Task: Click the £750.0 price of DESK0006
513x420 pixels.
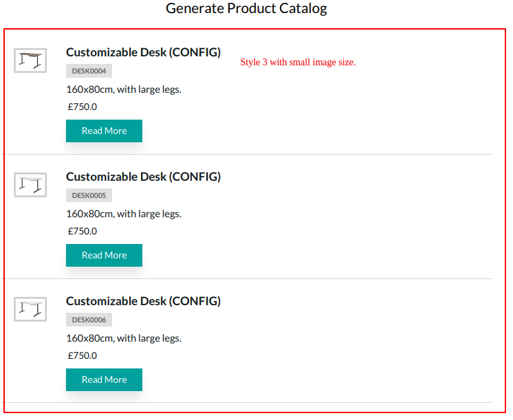Action: click(83, 355)
